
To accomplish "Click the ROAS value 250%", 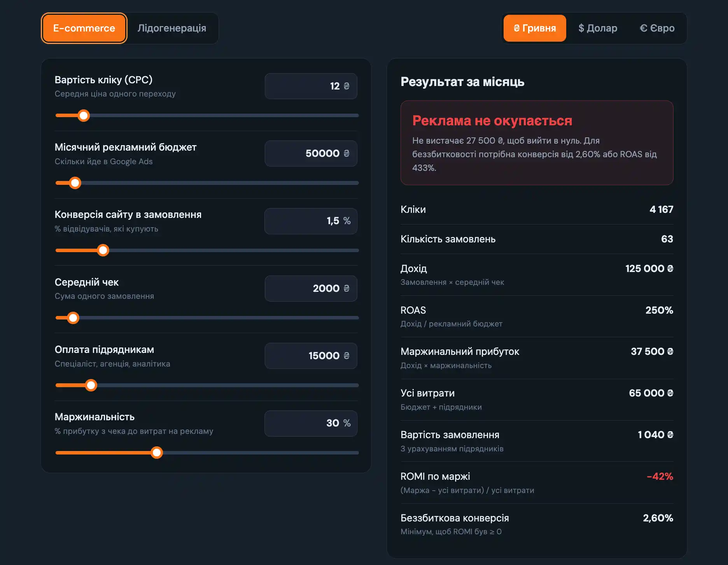I will (x=659, y=310).
